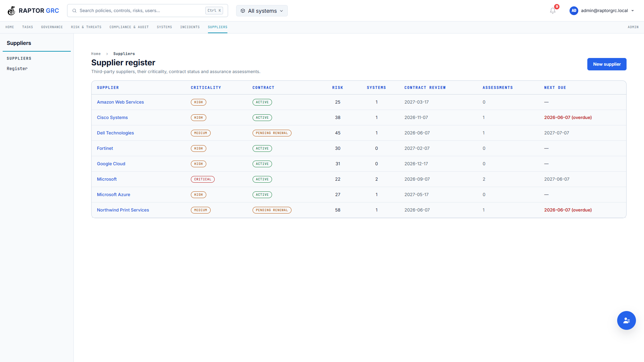The width and height of the screenshot is (644, 362).
Task: Focus the global search field
Action: (148, 11)
